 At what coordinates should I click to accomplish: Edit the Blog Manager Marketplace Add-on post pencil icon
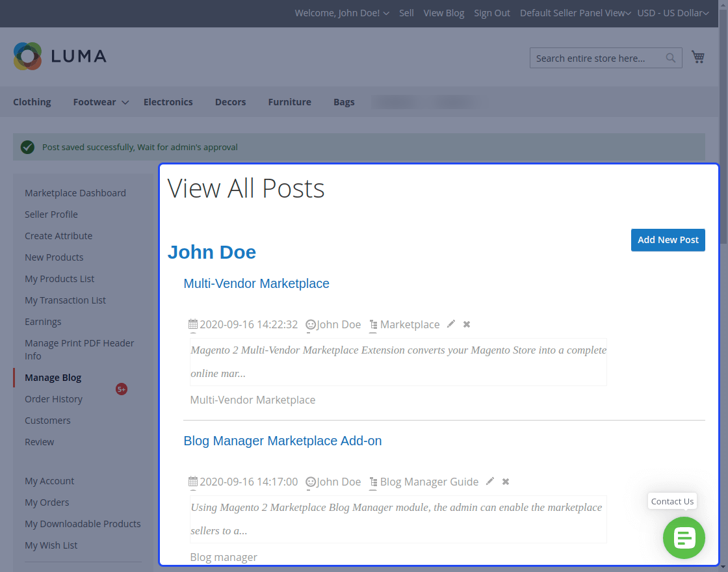(490, 482)
